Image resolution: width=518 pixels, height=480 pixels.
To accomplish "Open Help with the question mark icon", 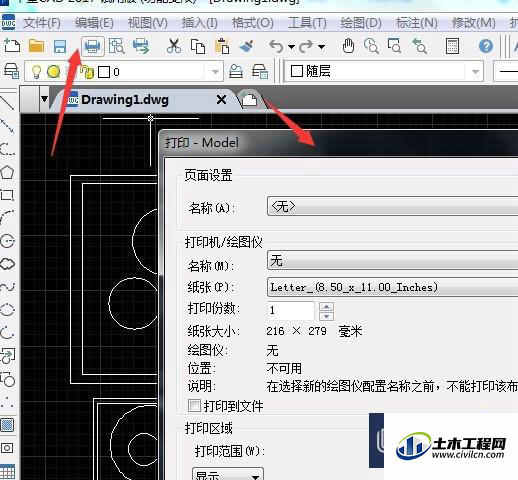I will tap(486, 46).
